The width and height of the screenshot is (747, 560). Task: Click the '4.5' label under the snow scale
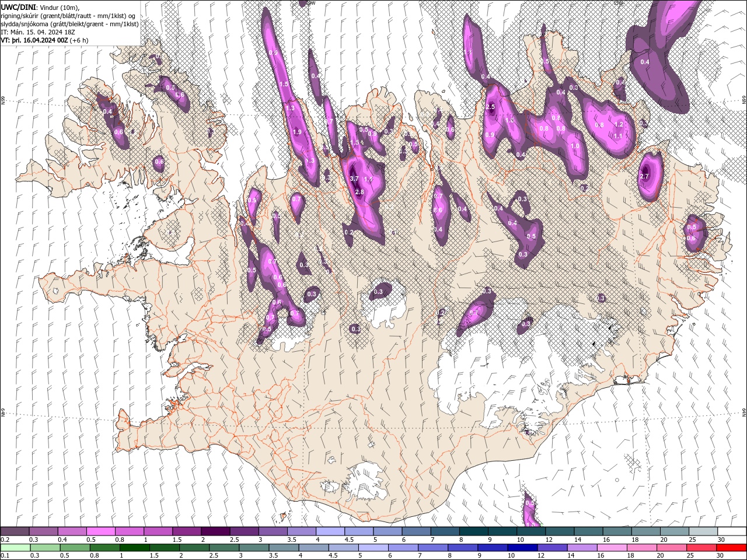[349, 540]
